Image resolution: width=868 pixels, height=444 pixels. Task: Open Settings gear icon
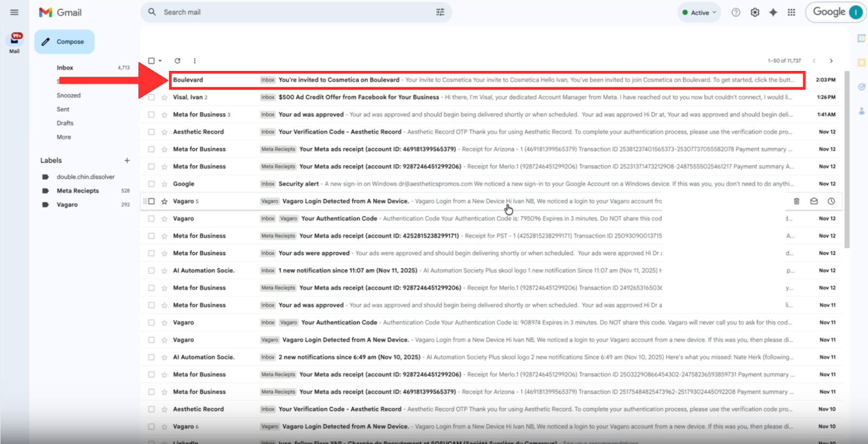[755, 12]
